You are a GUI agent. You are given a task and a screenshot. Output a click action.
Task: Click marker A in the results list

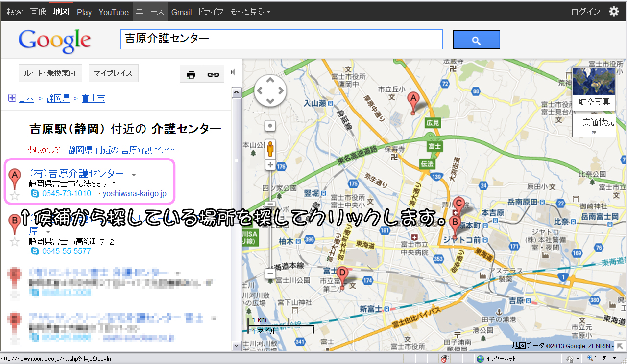[x=15, y=178]
